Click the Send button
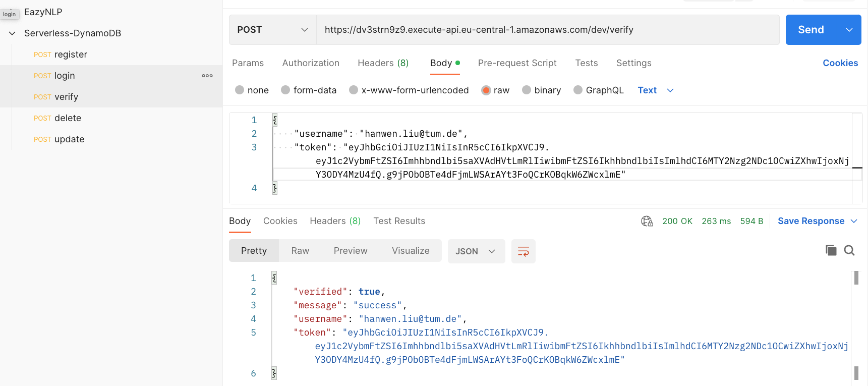Viewport: 868px width, 386px height. coord(811,30)
